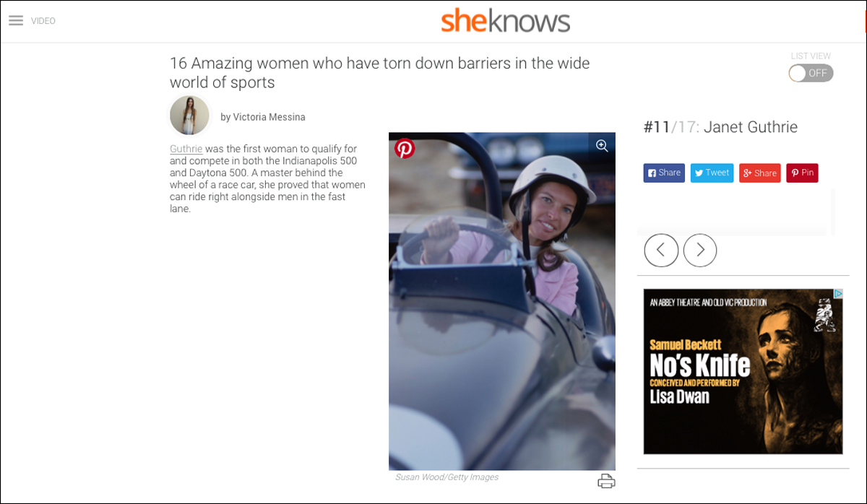Save the photo with the Pinterest badge

[405, 149]
